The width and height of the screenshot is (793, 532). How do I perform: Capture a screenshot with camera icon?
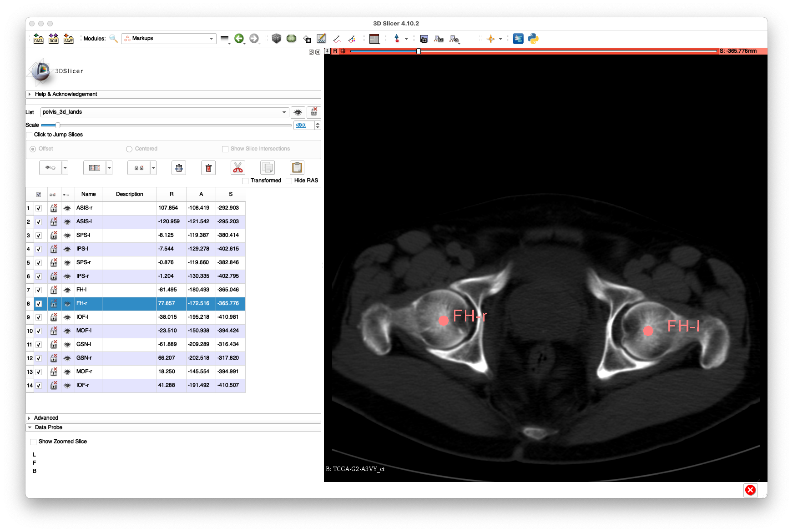click(x=424, y=39)
